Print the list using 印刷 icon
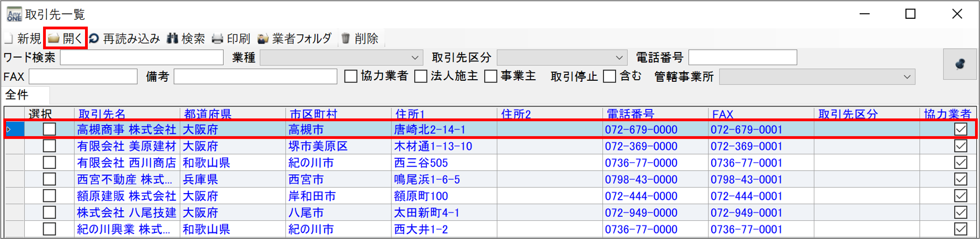Viewport: 980px width, 239px height. pos(218,39)
